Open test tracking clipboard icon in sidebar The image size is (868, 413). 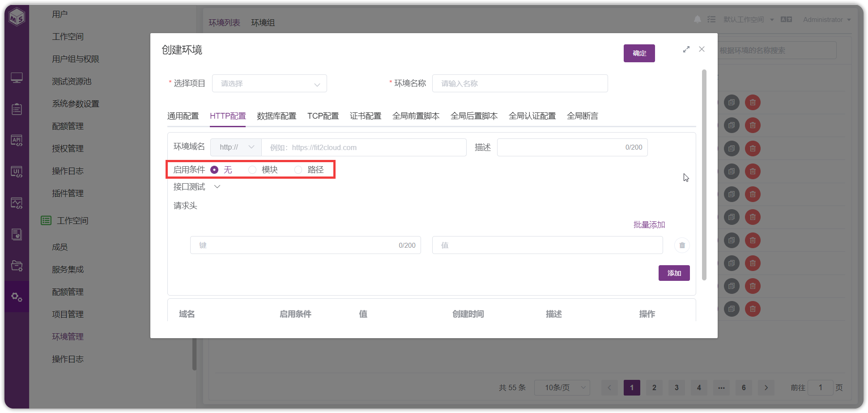(x=17, y=109)
